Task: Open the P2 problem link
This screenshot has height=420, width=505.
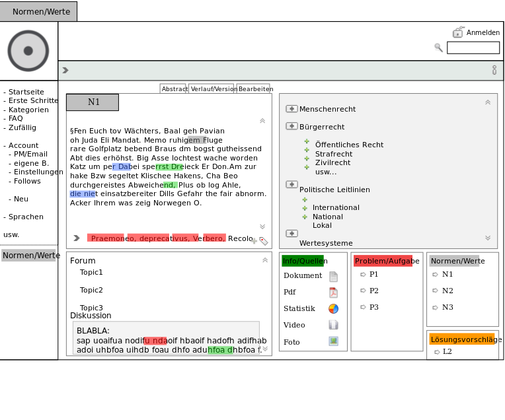Action: [x=373, y=290]
